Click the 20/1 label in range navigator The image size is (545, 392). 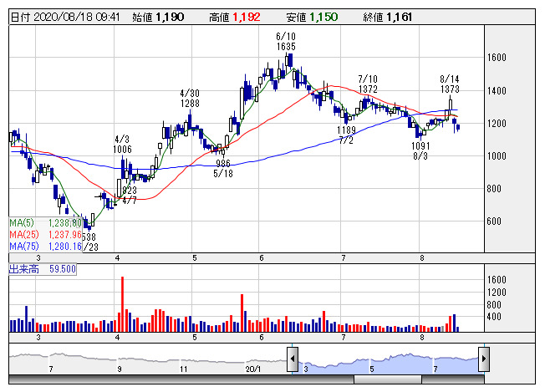(253, 369)
